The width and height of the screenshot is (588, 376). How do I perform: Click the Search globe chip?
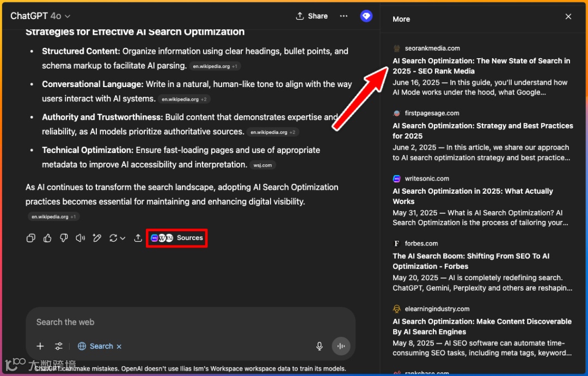(95, 346)
